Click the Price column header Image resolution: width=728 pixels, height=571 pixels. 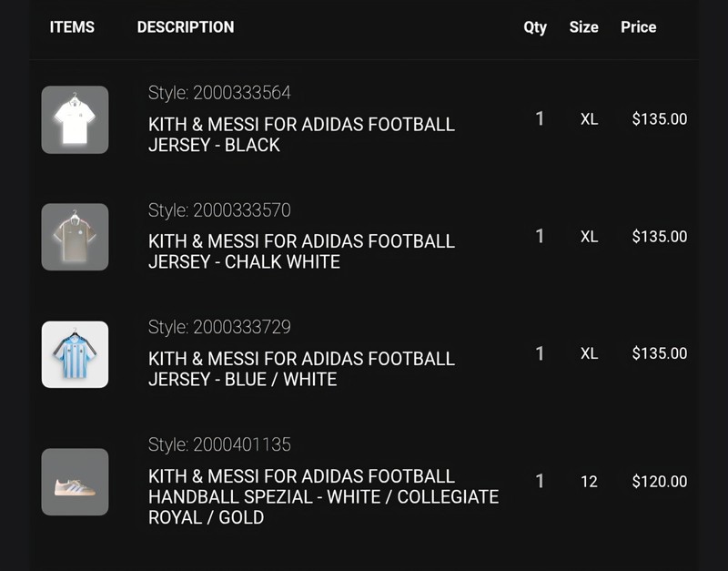(639, 27)
